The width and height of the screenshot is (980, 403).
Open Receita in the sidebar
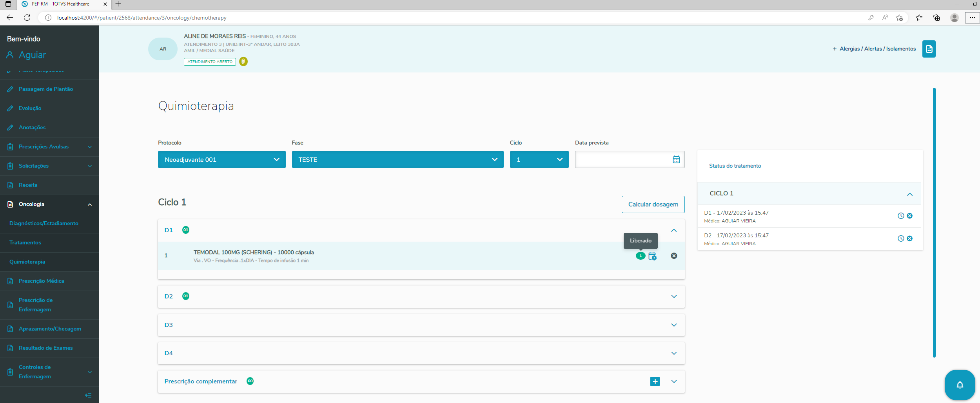tap(49, 185)
